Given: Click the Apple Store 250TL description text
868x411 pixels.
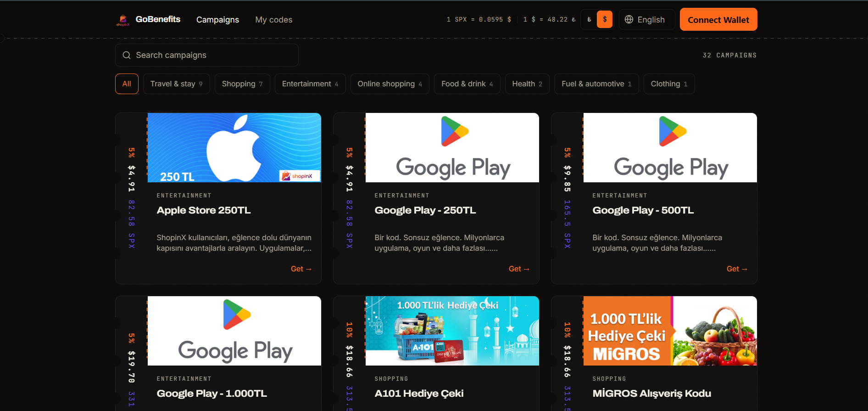Looking at the screenshot, I should tap(234, 243).
